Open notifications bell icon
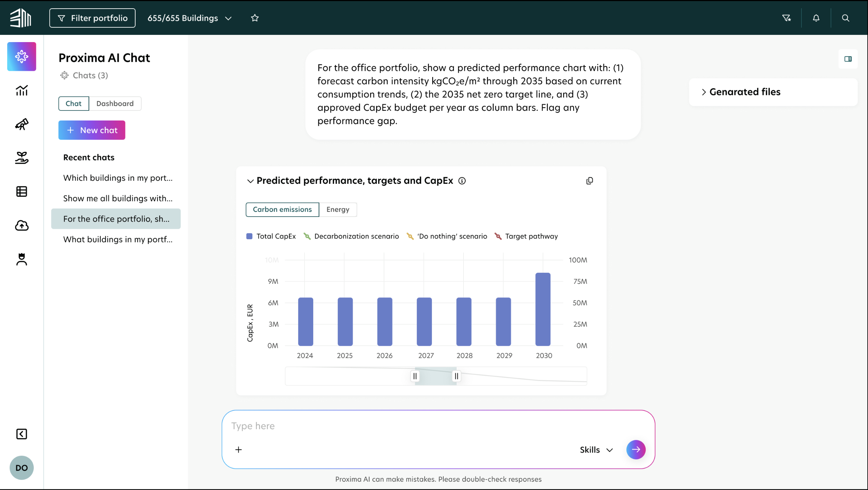The image size is (868, 490). click(816, 18)
